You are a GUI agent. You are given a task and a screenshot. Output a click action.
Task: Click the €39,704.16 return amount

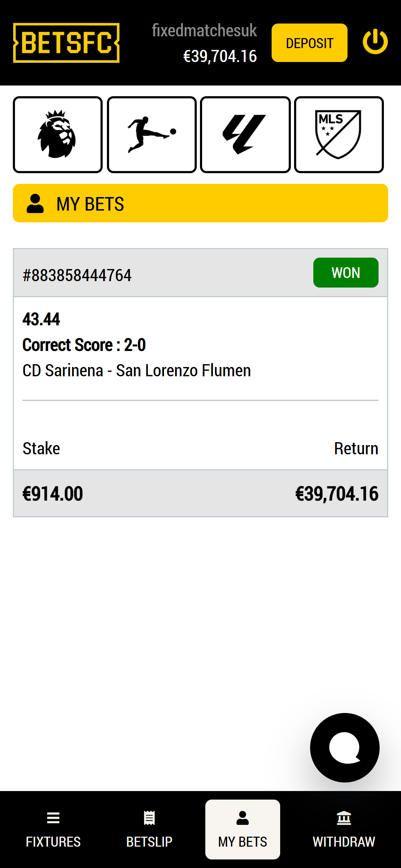[336, 494]
